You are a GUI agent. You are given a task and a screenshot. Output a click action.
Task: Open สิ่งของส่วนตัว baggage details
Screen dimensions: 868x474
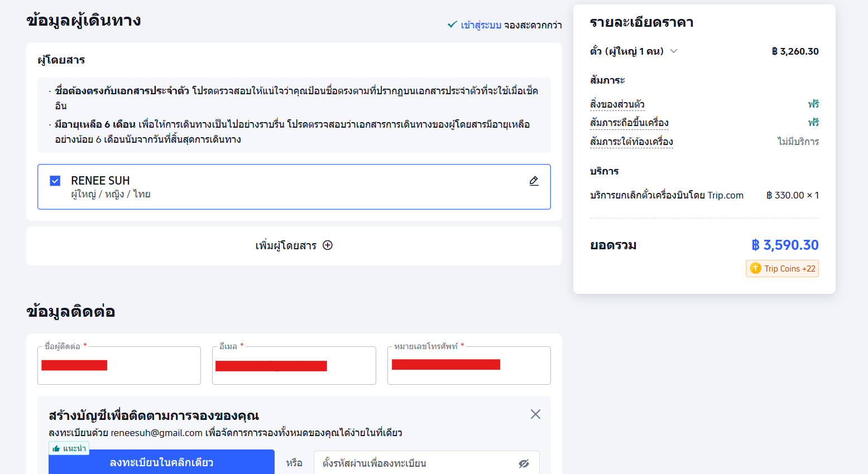pos(617,104)
